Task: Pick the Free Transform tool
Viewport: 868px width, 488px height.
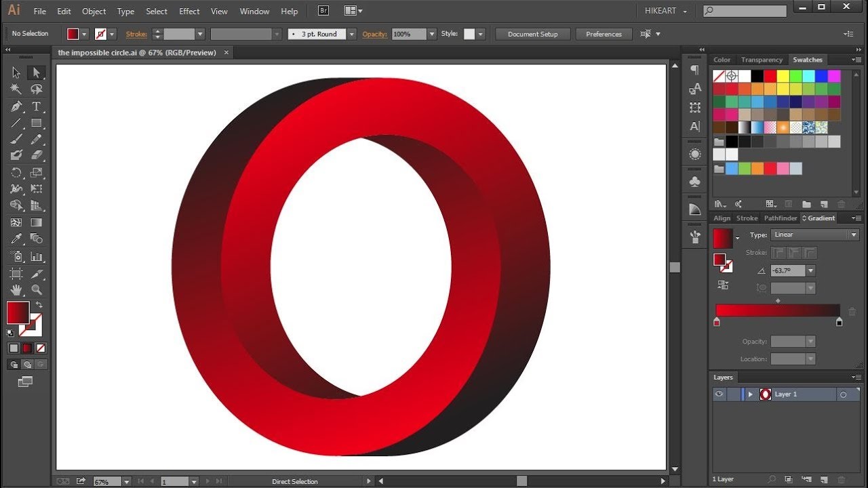Action: 37,189
